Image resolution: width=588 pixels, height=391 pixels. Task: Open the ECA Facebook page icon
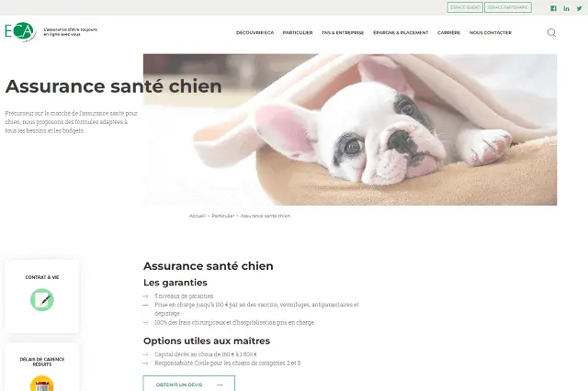pos(553,8)
